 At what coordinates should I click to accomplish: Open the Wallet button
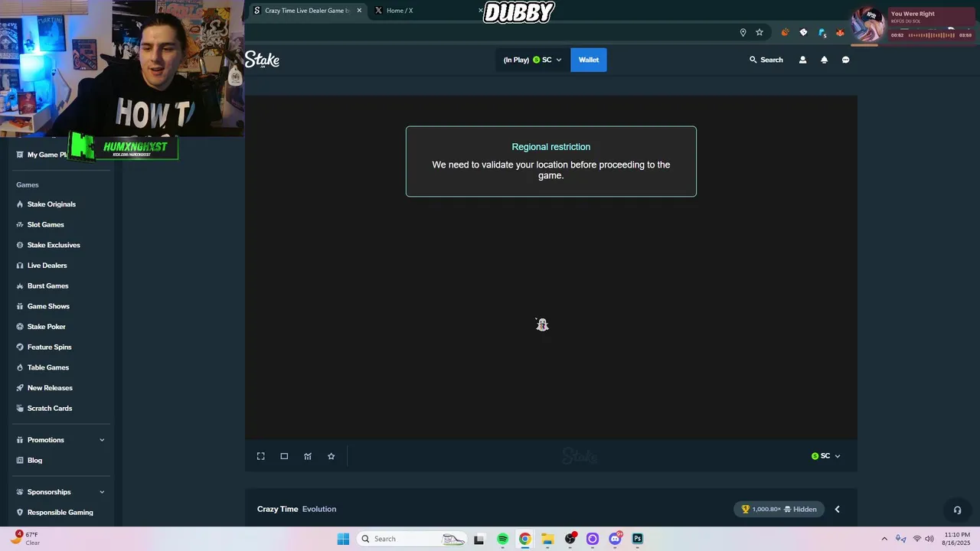[x=589, y=60]
